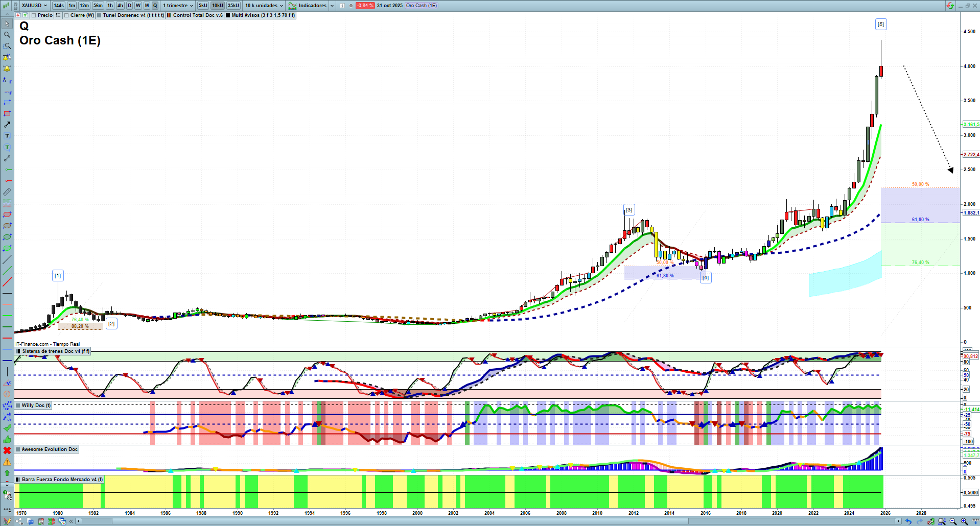Enable the 10kU units toggle
980x526 pixels.
pos(218,6)
